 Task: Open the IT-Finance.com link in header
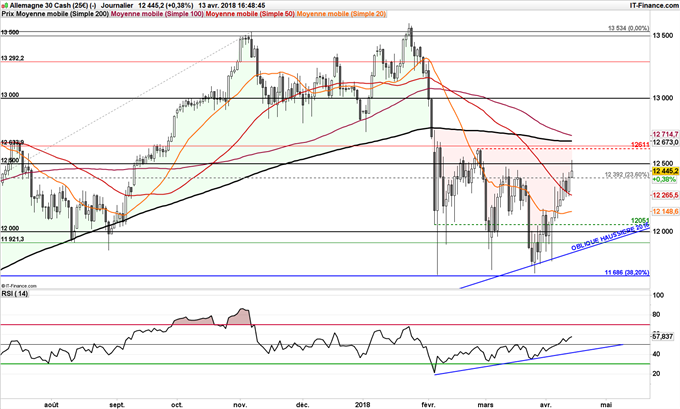[654, 5]
